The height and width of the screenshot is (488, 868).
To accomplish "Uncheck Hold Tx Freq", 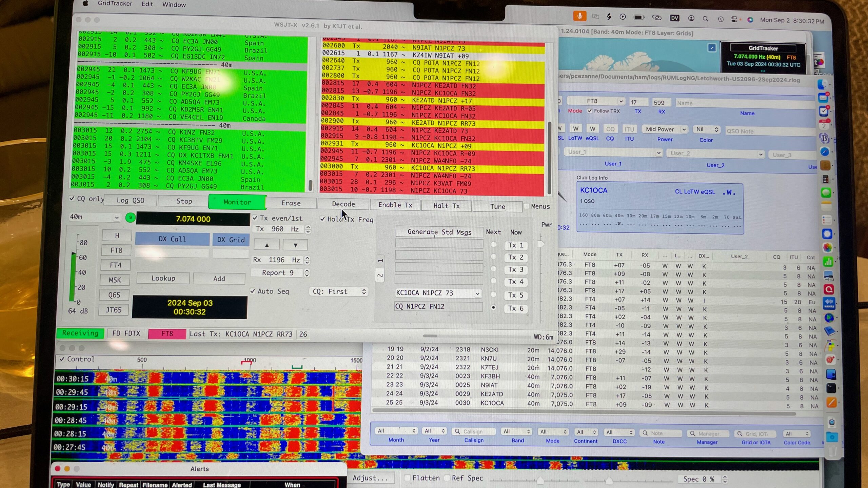I will coord(322,219).
